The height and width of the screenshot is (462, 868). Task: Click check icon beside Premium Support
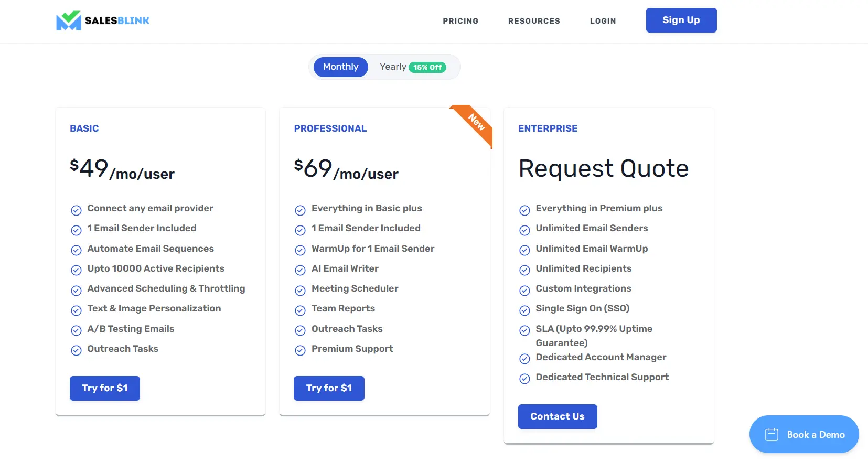coord(300,351)
